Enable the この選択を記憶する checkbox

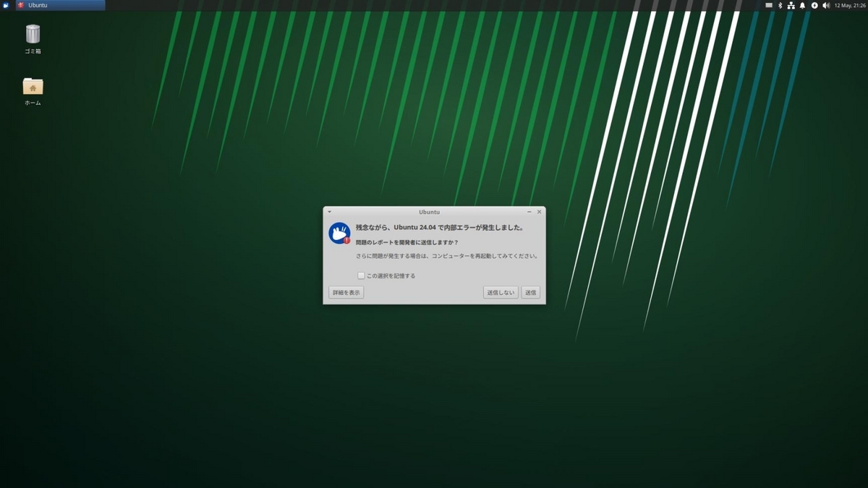pos(361,275)
